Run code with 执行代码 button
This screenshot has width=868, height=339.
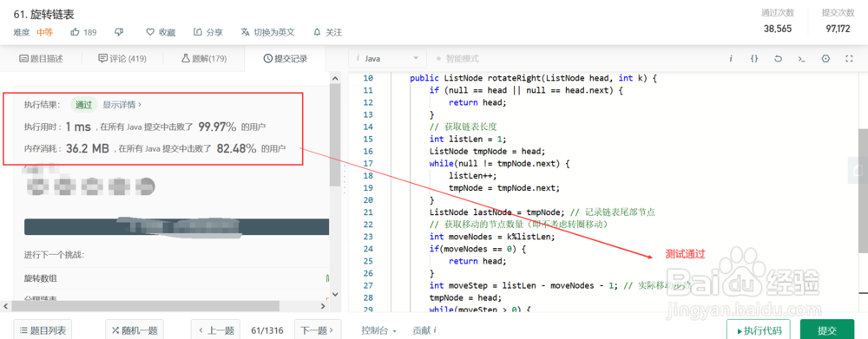(x=759, y=330)
